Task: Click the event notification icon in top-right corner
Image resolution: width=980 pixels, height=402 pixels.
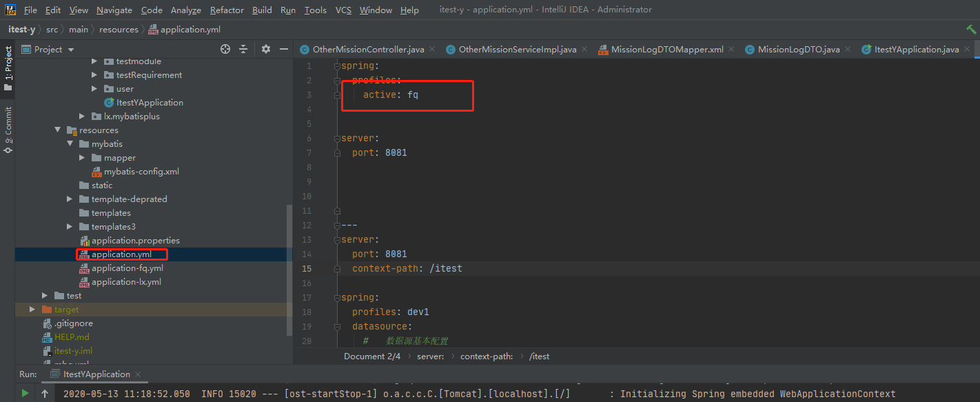Action: tap(971, 29)
